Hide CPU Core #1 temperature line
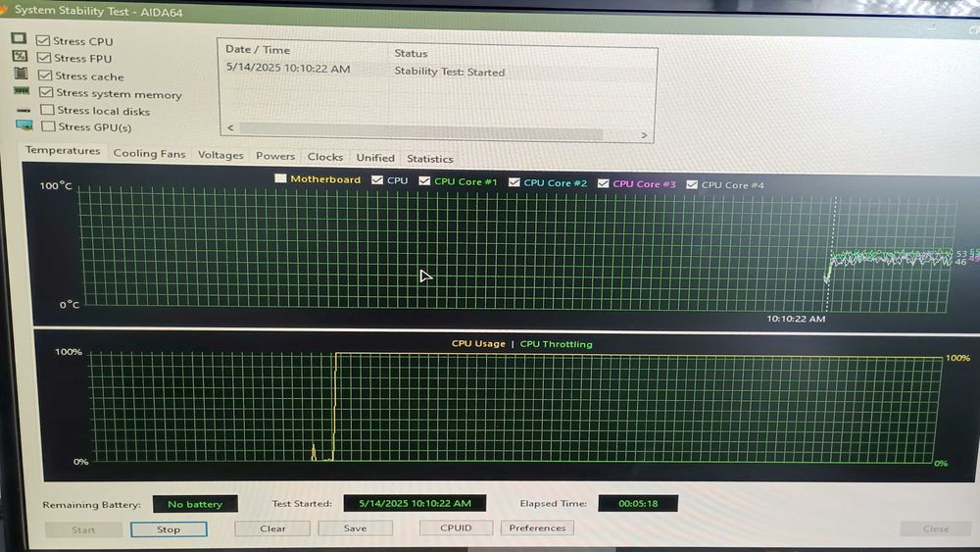This screenshot has width=980, height=552. [424, 180]
